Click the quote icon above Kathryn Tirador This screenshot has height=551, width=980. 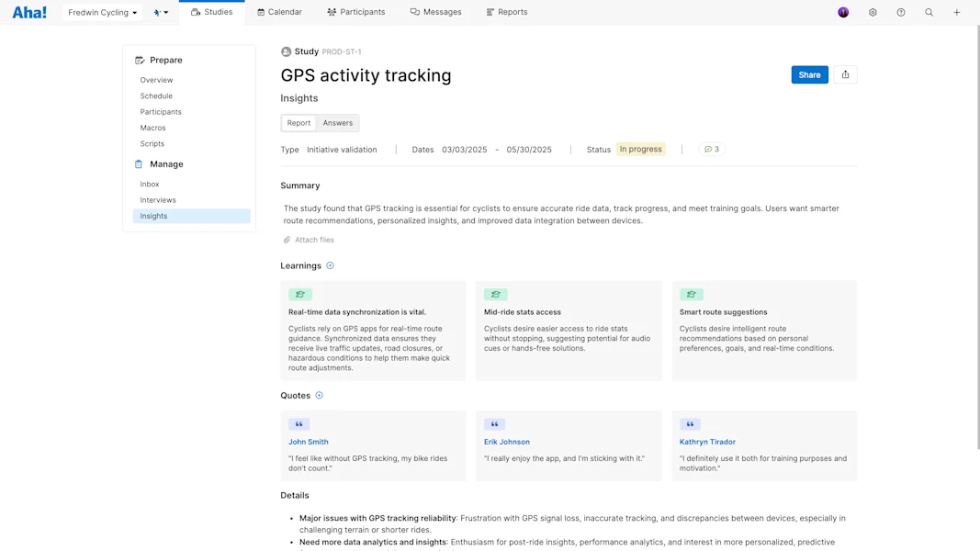(690, 424)
